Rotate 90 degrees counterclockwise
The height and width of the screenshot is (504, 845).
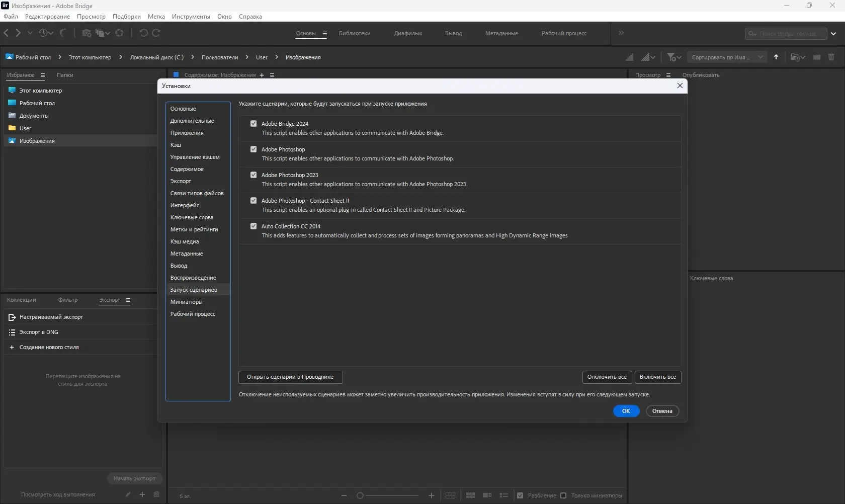143,33
